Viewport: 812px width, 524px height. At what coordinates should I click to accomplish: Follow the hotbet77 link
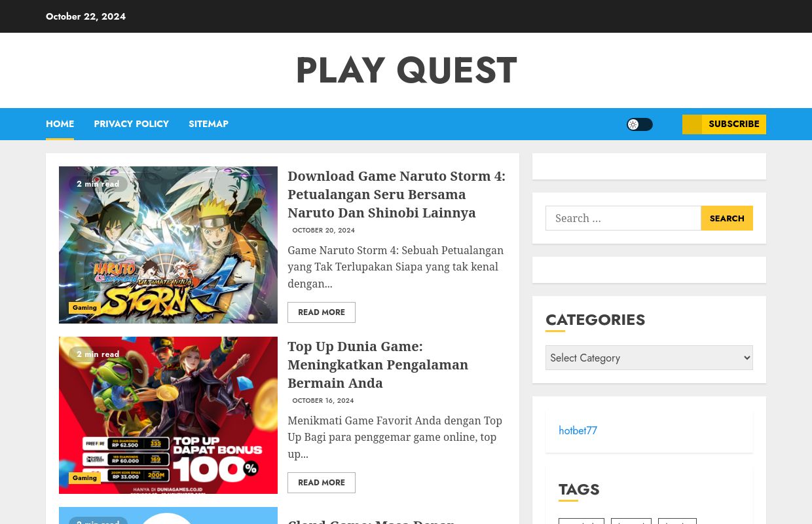coord(578,430)
